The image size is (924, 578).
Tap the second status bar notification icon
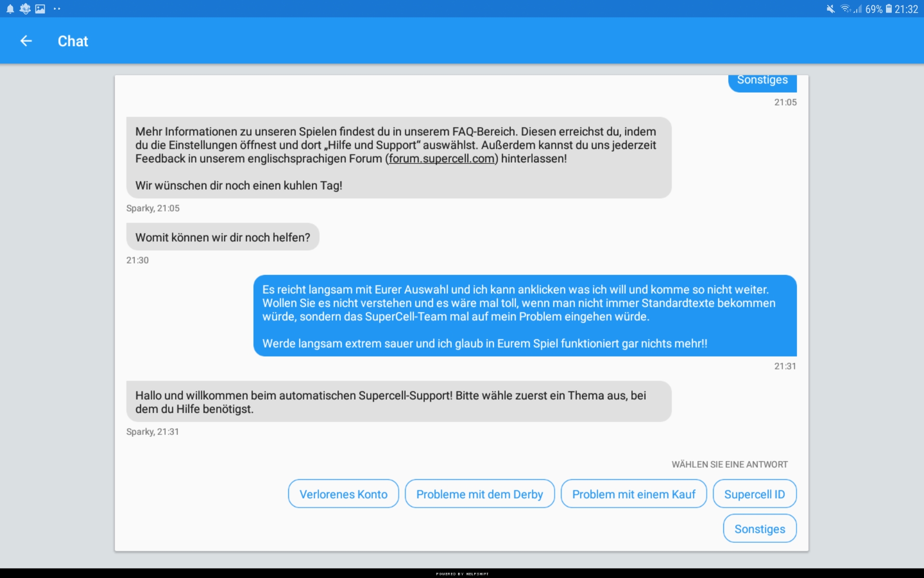click(25, 9)
